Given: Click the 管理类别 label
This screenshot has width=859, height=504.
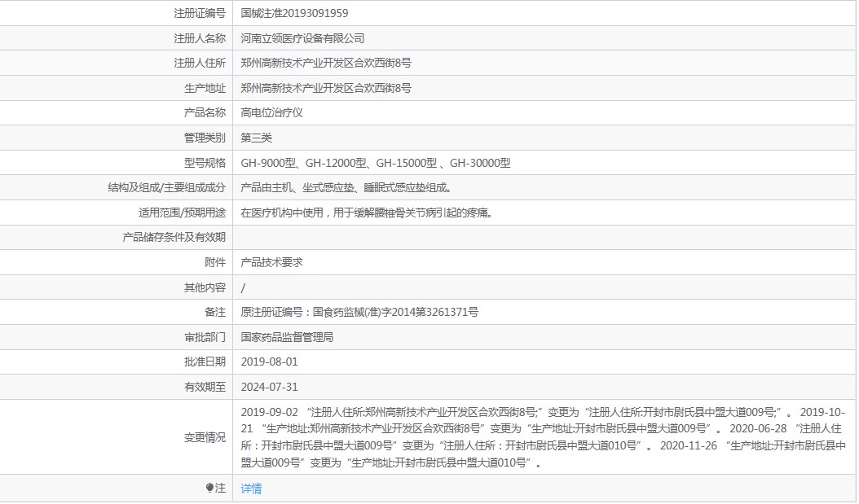Looking at the screenshot, I should 205,138.
